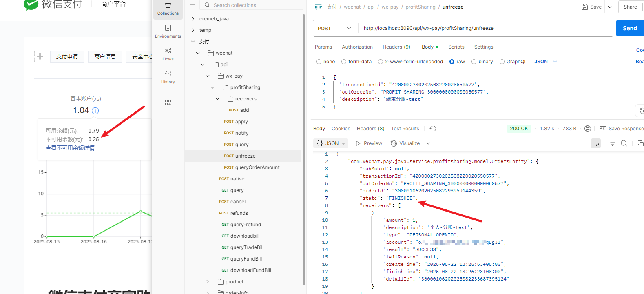Open the 支付申请 tab on the merchant page
The width and height of the screenshot is (644, 294).
click(67, 56)
